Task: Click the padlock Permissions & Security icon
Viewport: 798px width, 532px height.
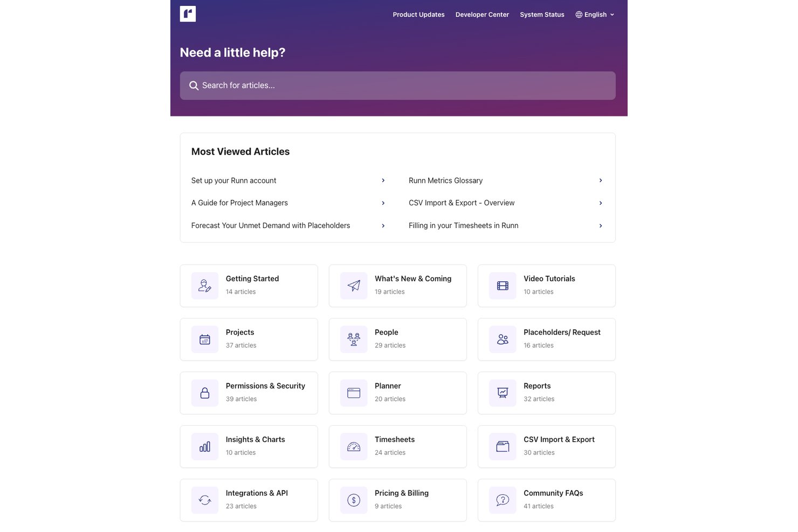Action: [205, 393]
